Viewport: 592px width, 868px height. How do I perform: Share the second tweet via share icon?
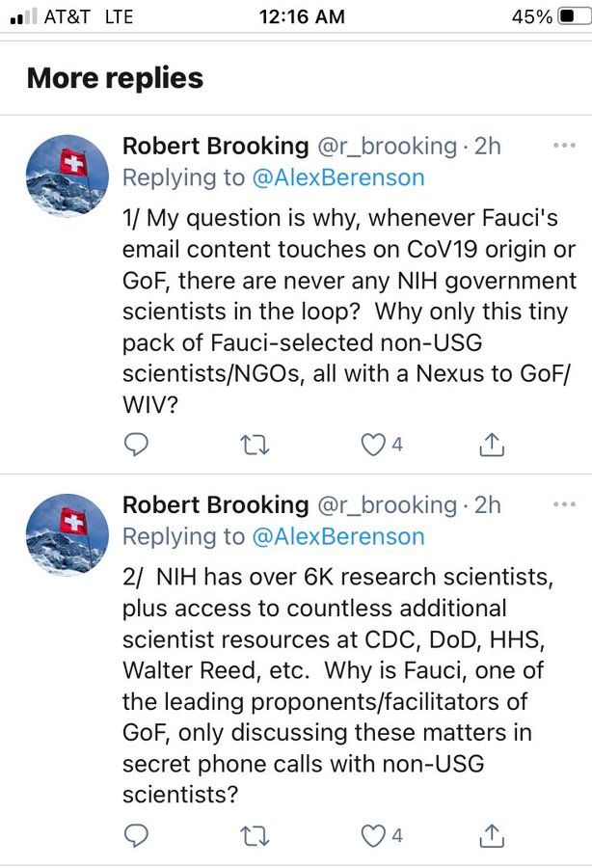click(x=492, y=834)
